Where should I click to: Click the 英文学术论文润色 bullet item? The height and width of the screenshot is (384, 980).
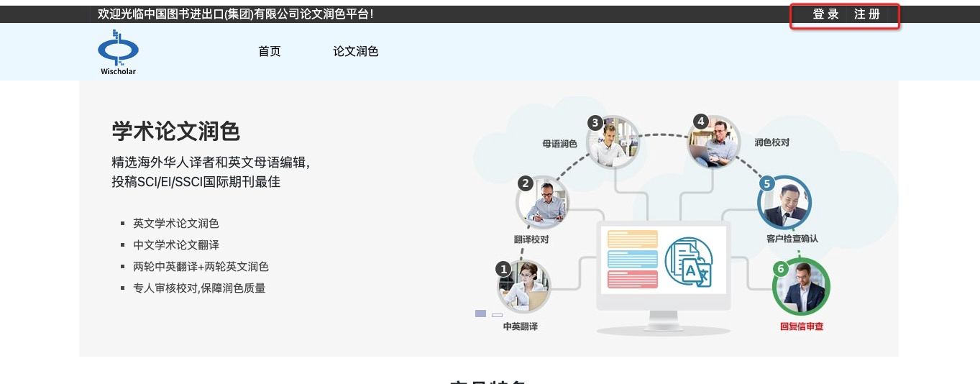[176, 224]
